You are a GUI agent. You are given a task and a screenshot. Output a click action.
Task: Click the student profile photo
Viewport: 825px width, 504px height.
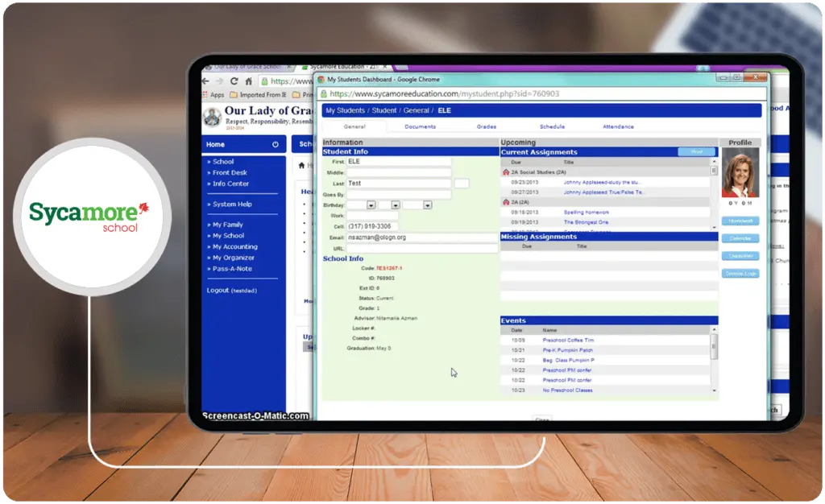click(740, 172)
